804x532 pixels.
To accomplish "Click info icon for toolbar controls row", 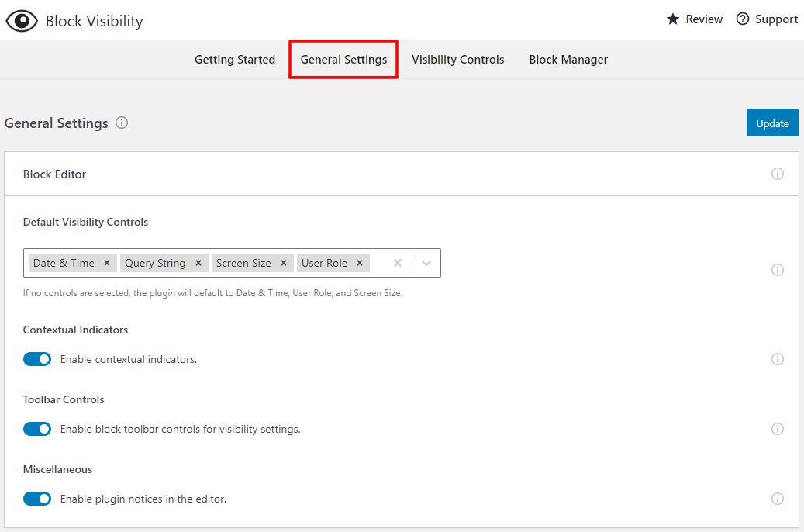I will 778,429.
